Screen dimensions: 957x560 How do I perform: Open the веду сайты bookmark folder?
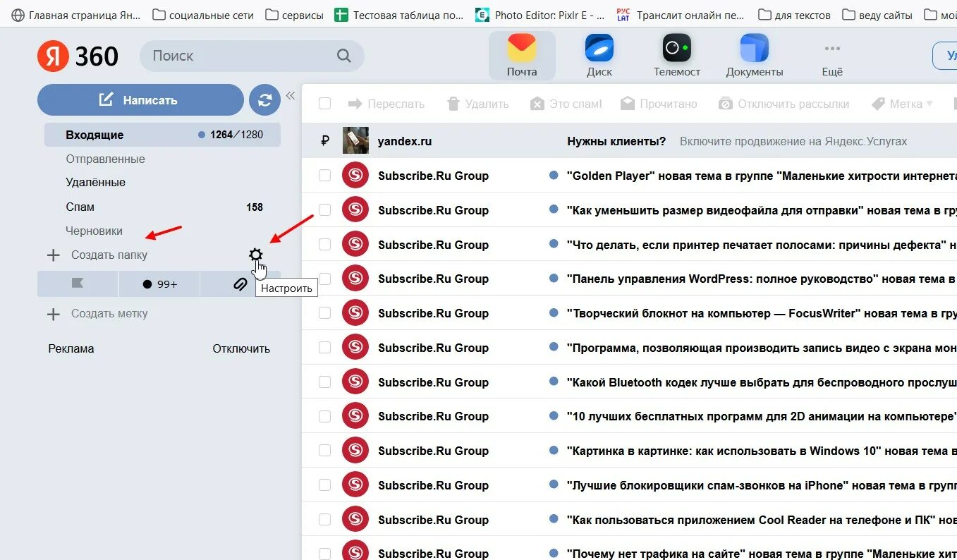878,14
